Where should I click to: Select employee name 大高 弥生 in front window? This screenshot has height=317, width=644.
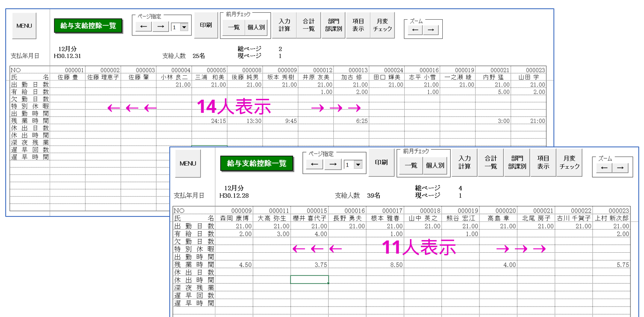click(272, 218)
